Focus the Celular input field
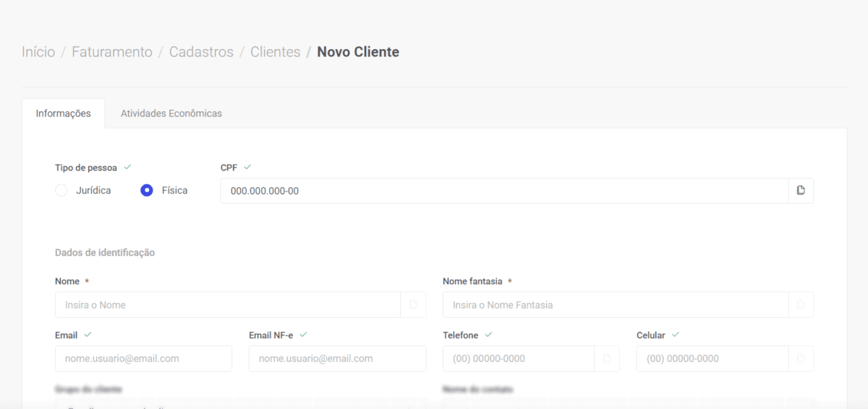The width and height of the screenshot is (868, 409). (712, 358)
